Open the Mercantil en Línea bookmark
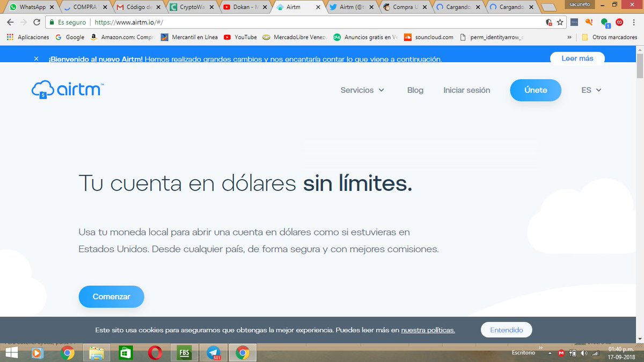The width and height of the screenshot is (644, 362). coord(189,38)
